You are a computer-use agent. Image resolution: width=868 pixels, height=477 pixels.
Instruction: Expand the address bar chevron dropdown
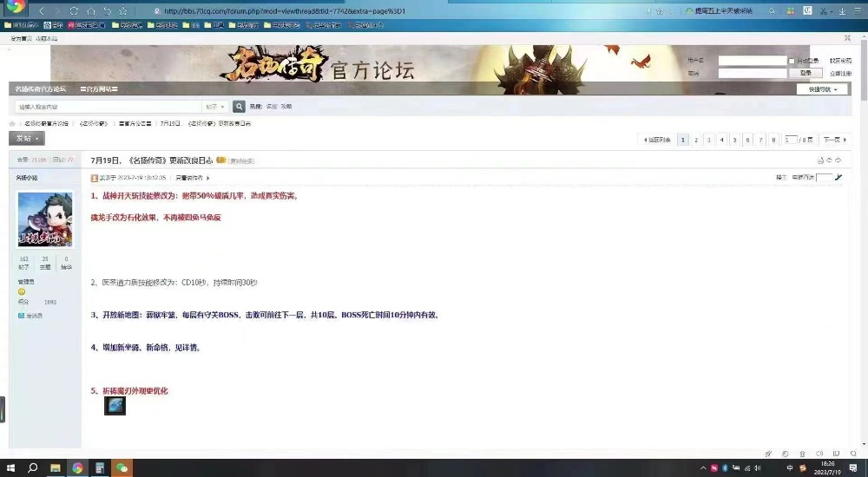[x=672, y=11]
